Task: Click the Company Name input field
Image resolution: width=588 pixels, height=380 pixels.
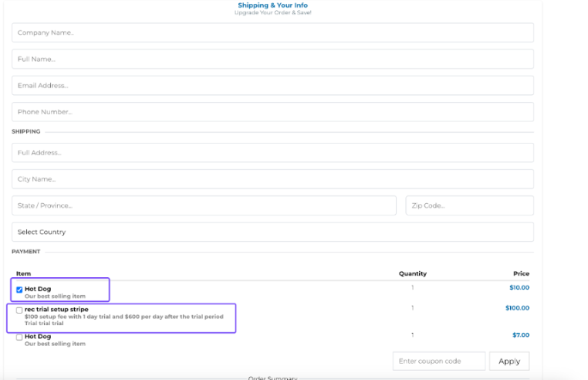Action: [x=272, y=32]
